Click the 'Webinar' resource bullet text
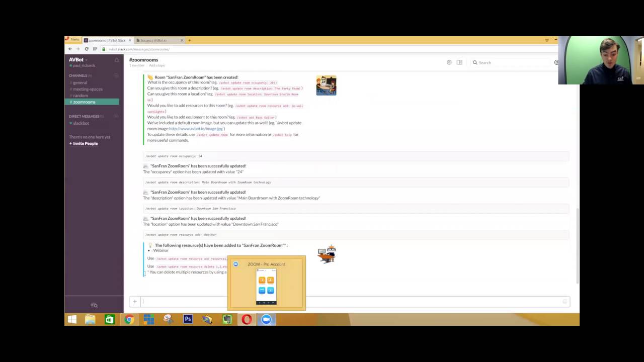 160,250
